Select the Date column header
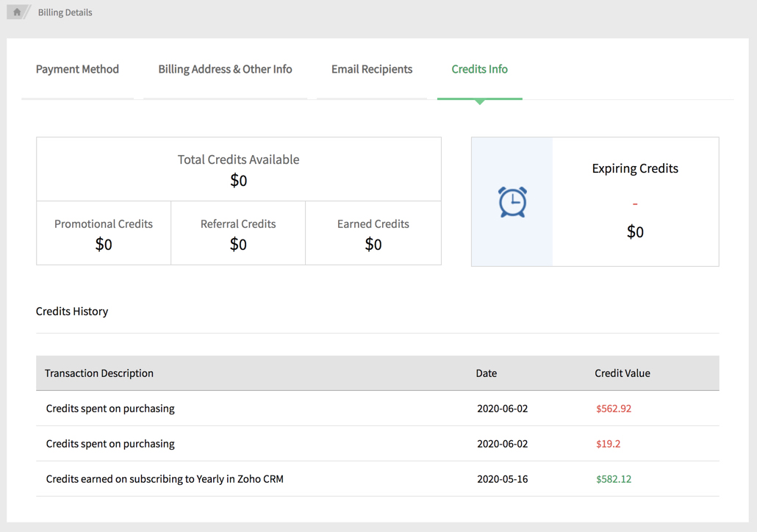Screen dimensions: 757x532 pyautogui.click(x=486, y=373)
